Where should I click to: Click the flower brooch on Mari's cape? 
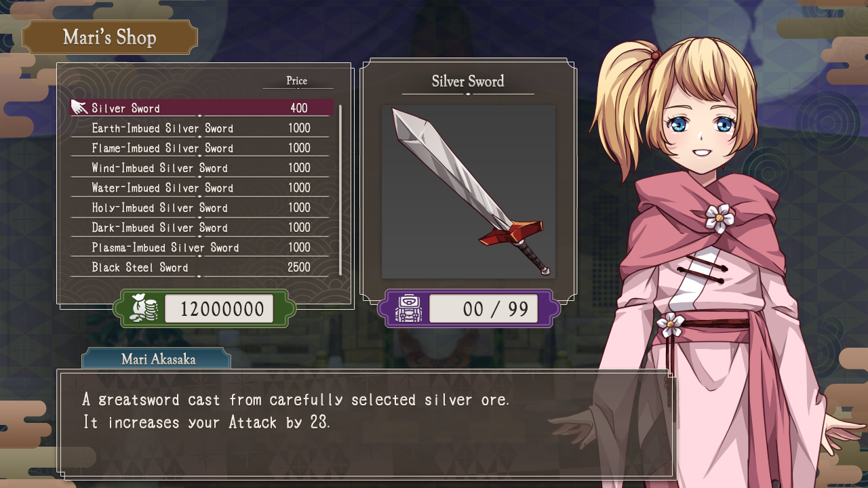[x=719, y=218]
